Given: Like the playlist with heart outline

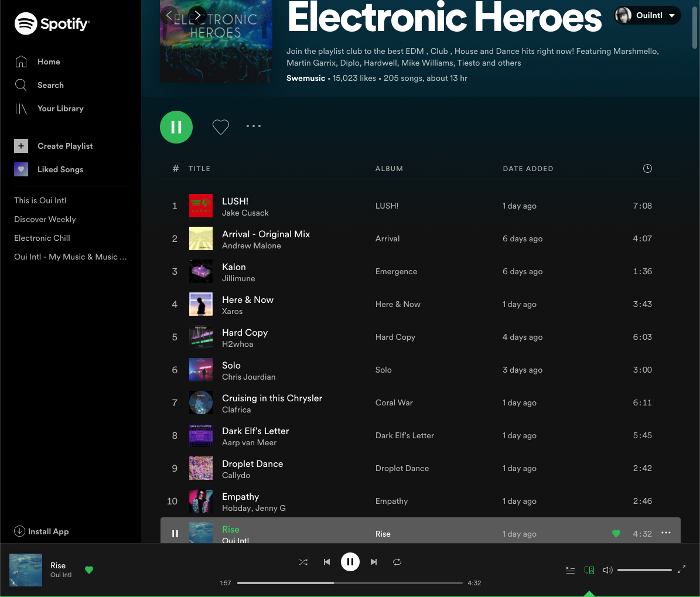Looking at the screenshot, I should point(220,127).
